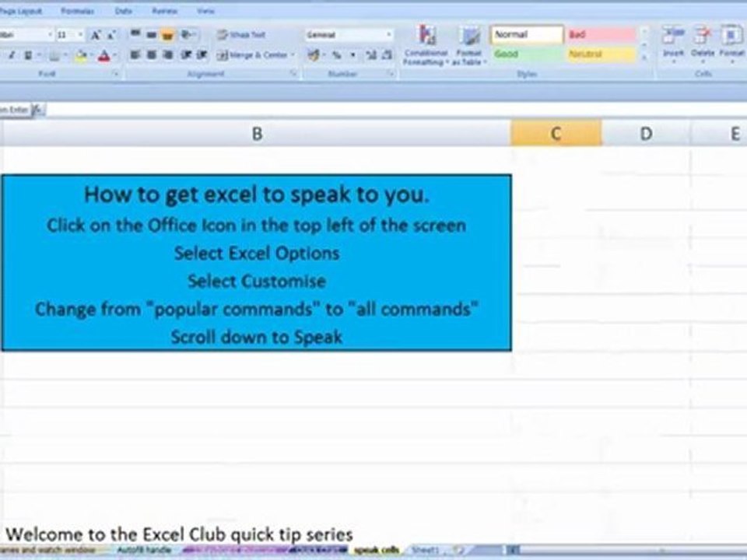Select column C header

(556, 134)
